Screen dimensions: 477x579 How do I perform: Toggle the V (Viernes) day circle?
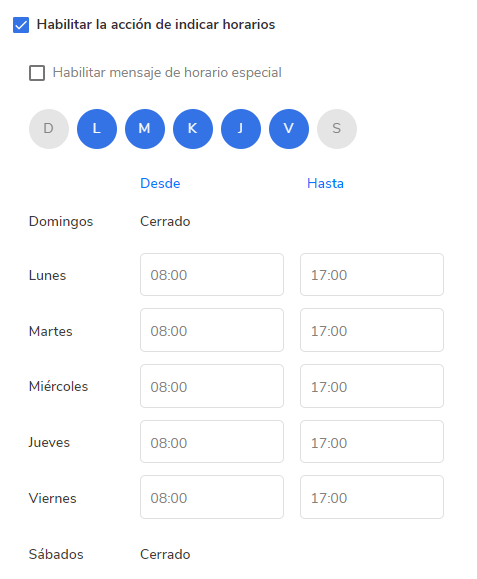coord(289,129)
